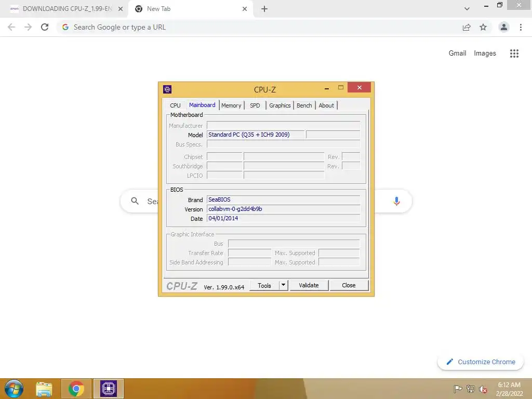Screen dimensions: 532x399
Task: Click the muted volume tray icon
Action: click(x=483, y=389)
